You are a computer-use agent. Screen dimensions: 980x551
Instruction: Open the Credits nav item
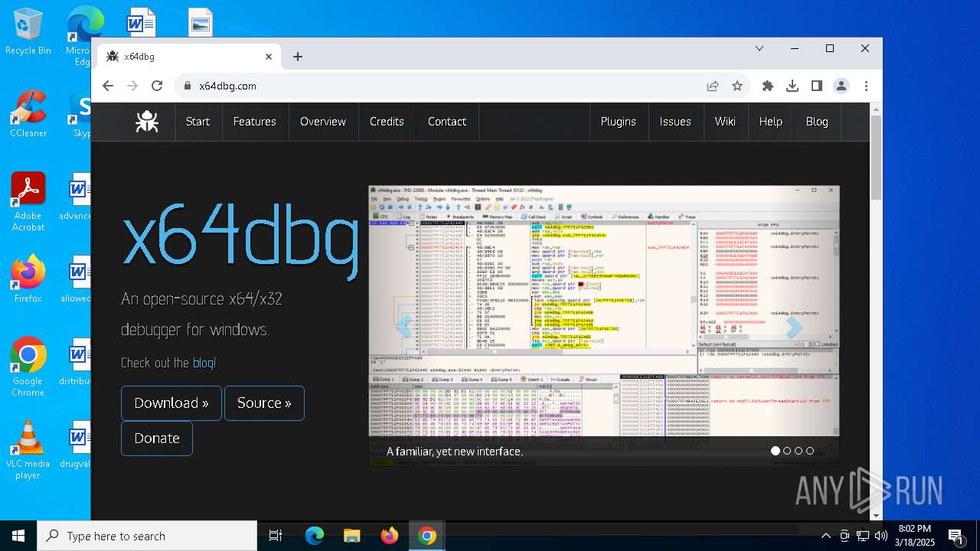pyautogui.click(x=387, y=122)
